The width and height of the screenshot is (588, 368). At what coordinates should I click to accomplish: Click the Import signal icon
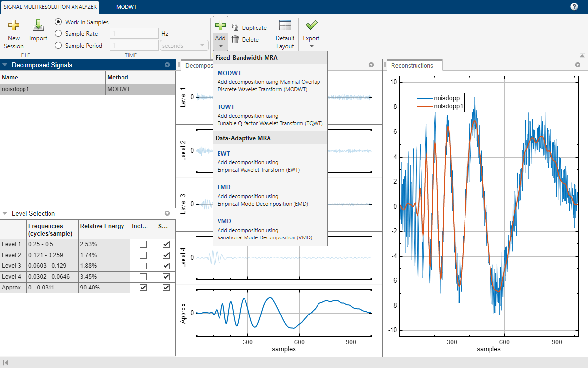coord(38,26)
